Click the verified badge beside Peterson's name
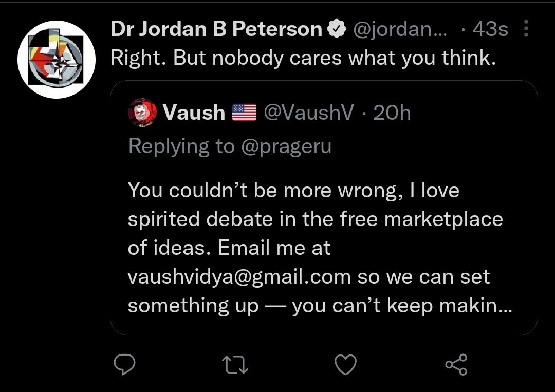 [x=337, y=30]
